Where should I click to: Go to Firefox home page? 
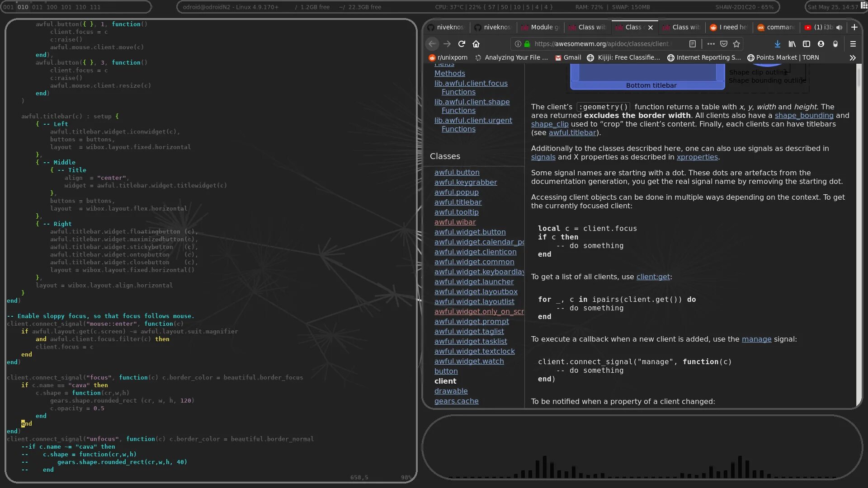pyautogui.click(x=476, y=44)
